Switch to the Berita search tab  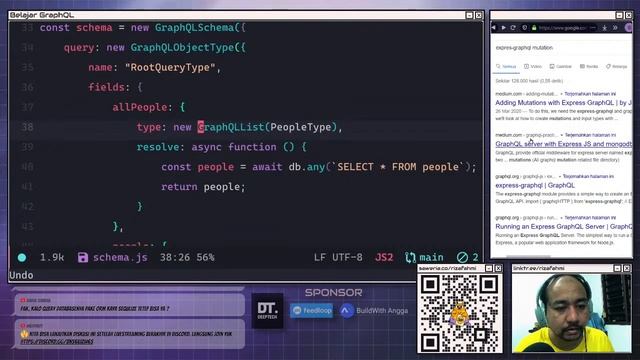[x=589, y=67]
